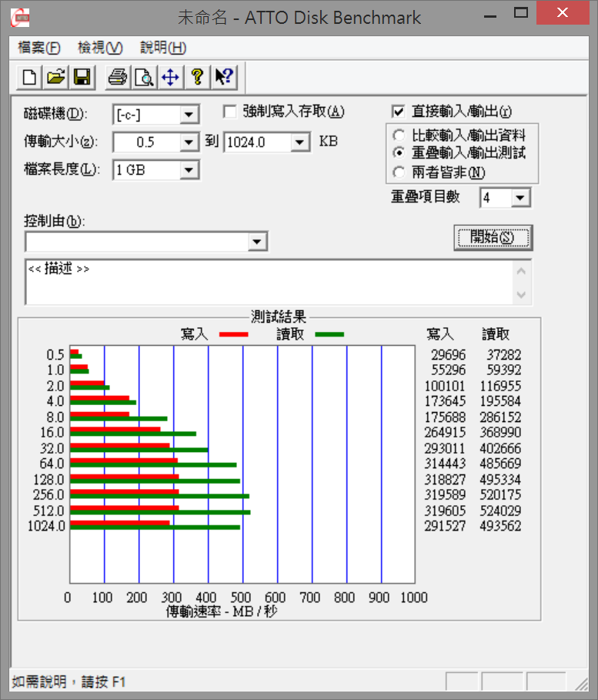Image resolution: width=598 pixels, height=700 pixels.
Task: Open the 磁碟機 drive dropdown showing [-c-]
Action: tap(189, 116)
